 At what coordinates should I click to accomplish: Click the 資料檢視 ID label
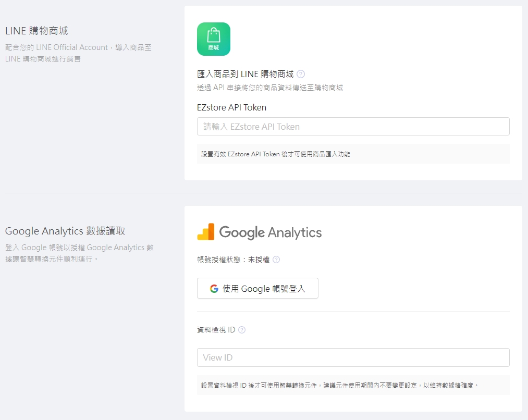216,330
